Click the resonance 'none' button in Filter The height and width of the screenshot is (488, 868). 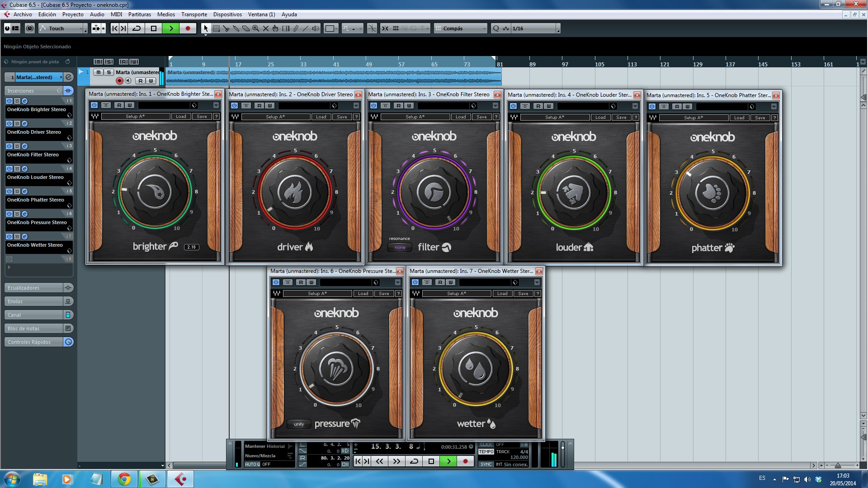[x=400, y=248]
